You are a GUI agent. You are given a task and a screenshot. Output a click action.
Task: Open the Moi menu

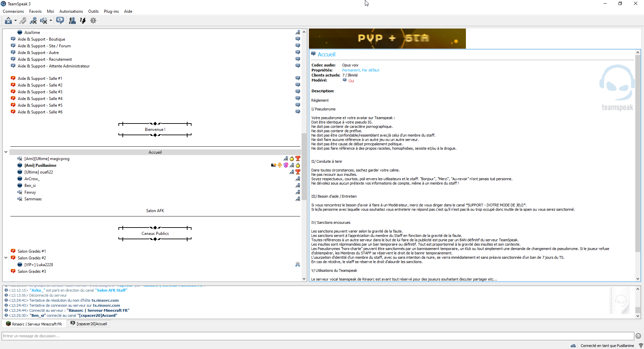[50, 11]
